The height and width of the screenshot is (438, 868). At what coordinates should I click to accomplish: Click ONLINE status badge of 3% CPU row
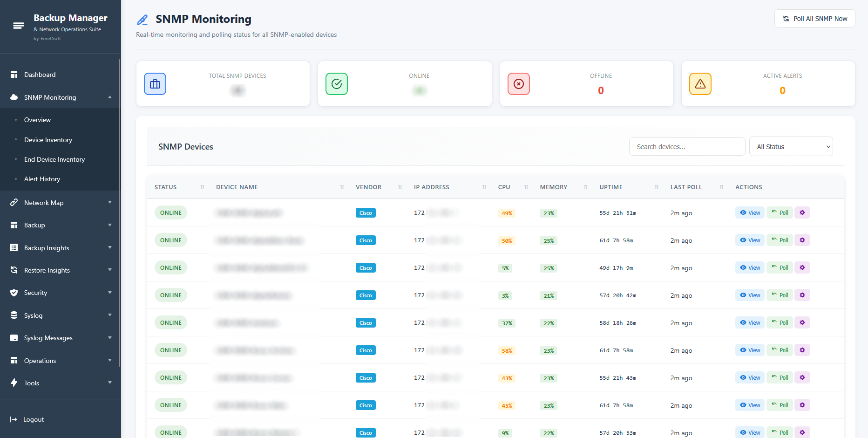pos(171,295)
